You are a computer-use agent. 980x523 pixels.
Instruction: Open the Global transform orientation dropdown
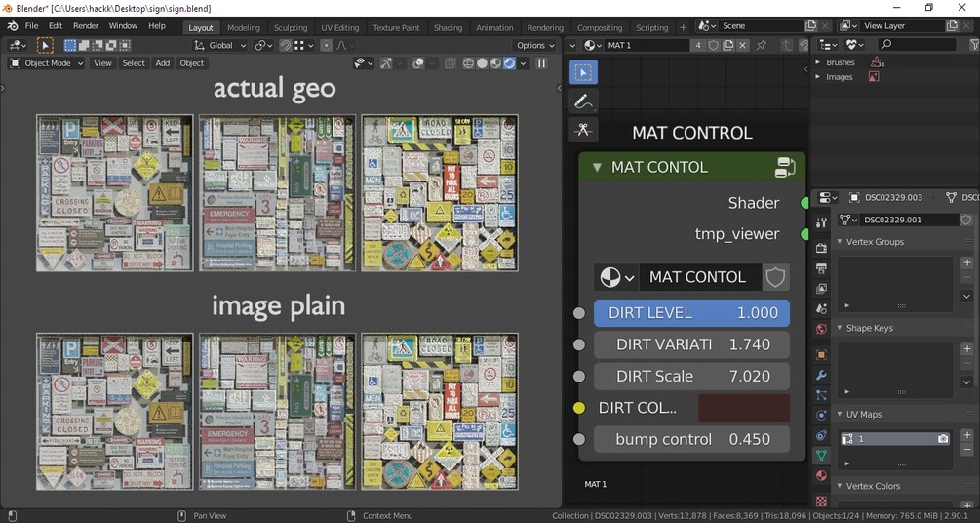(x=220, y=45)
